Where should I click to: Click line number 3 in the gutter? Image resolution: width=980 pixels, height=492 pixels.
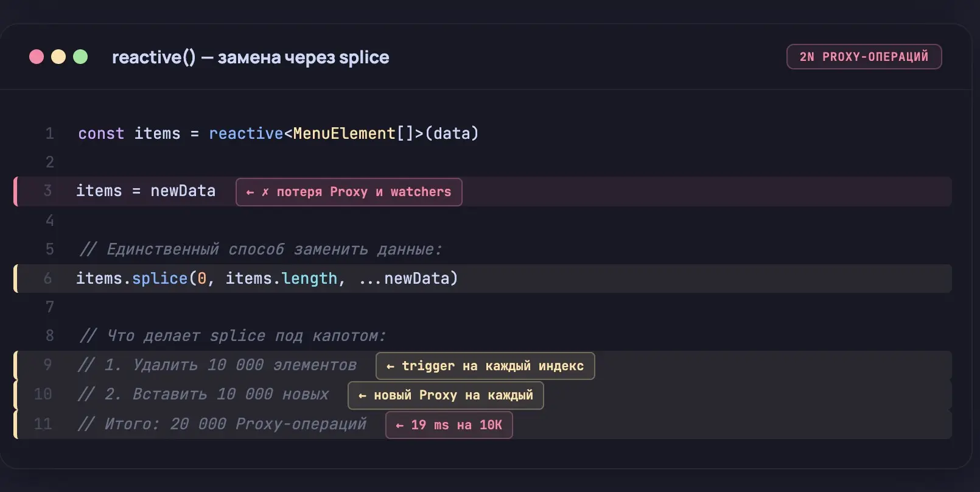coord(48,191)
